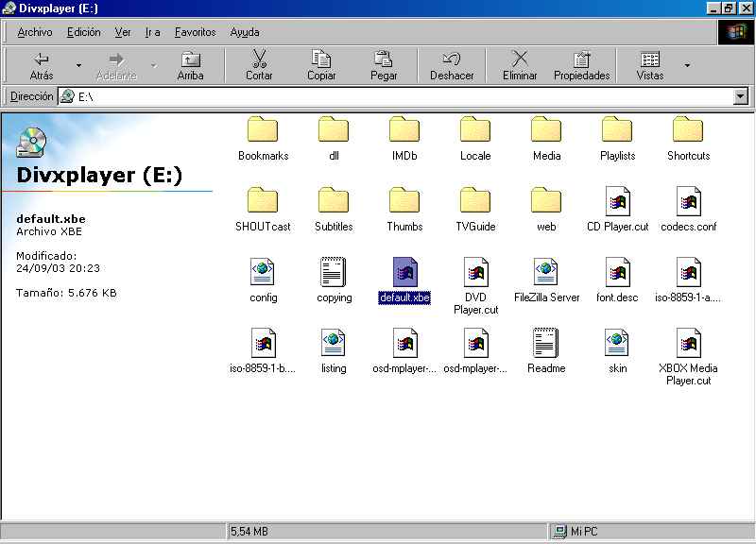Select the copying text file
756x544 pixels.
click(334, 280)
